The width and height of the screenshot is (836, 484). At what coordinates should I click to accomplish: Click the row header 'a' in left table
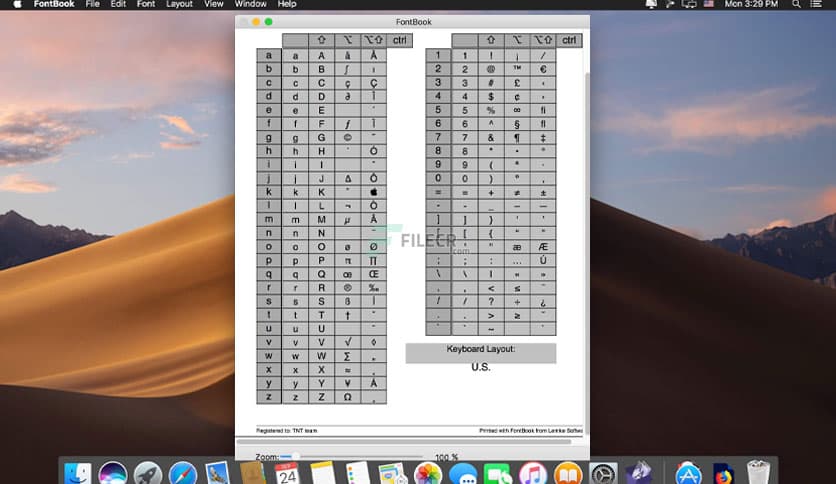coord(269,55)
